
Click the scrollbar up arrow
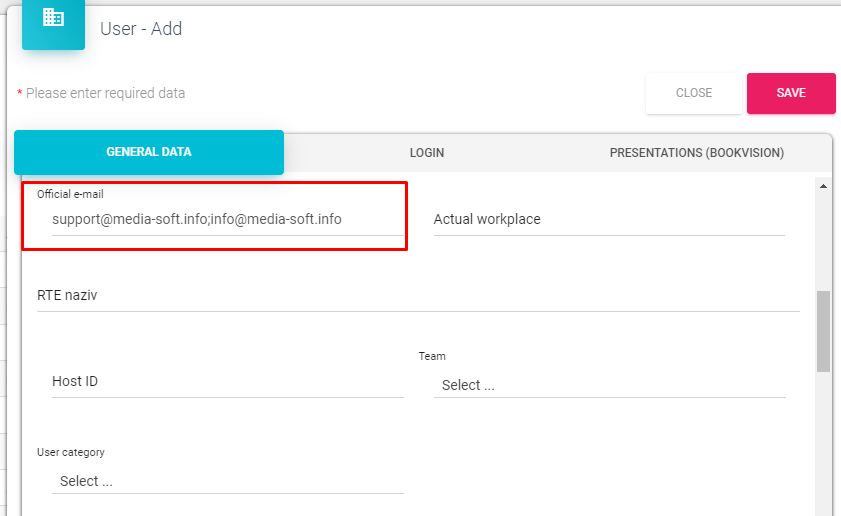[x=823, y=186]
